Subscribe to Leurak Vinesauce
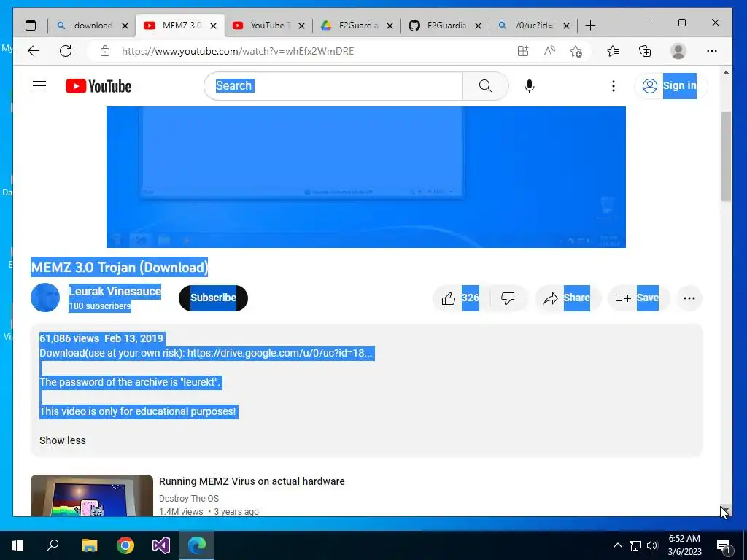 coord(214,298)
